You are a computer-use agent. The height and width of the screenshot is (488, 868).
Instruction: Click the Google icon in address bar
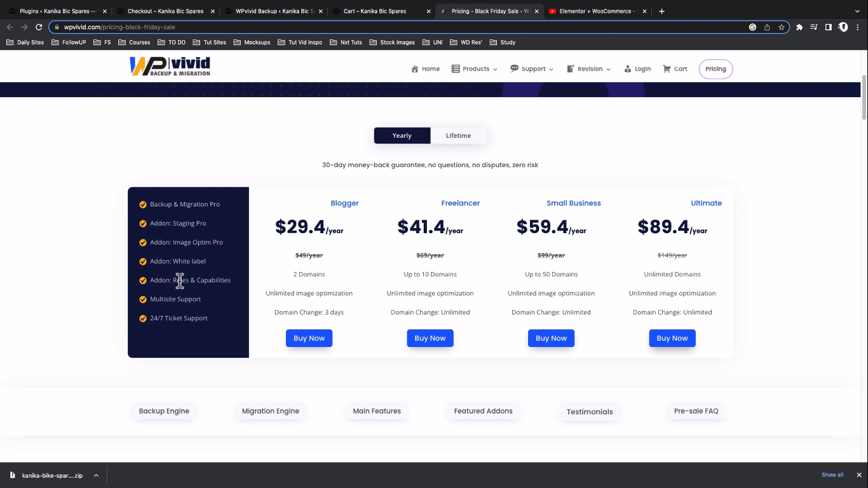(752, 27)
